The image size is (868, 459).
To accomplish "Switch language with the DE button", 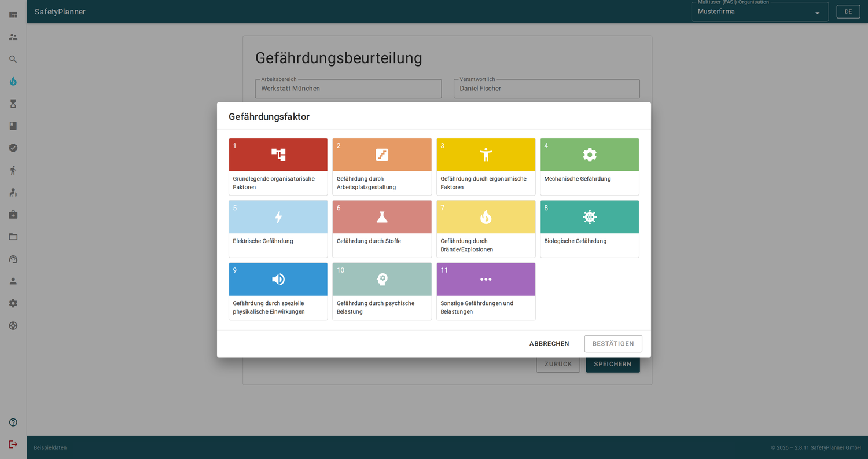I will [848, 12].
